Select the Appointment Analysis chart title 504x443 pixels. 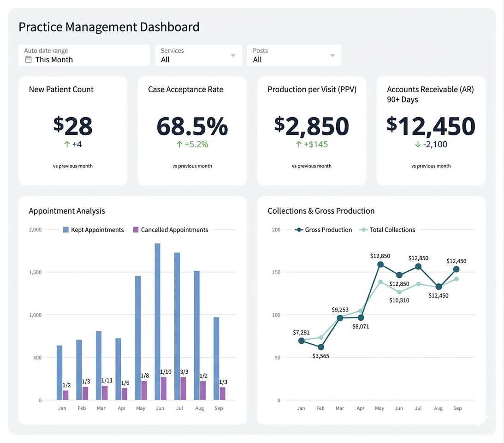tap(67, 211)
